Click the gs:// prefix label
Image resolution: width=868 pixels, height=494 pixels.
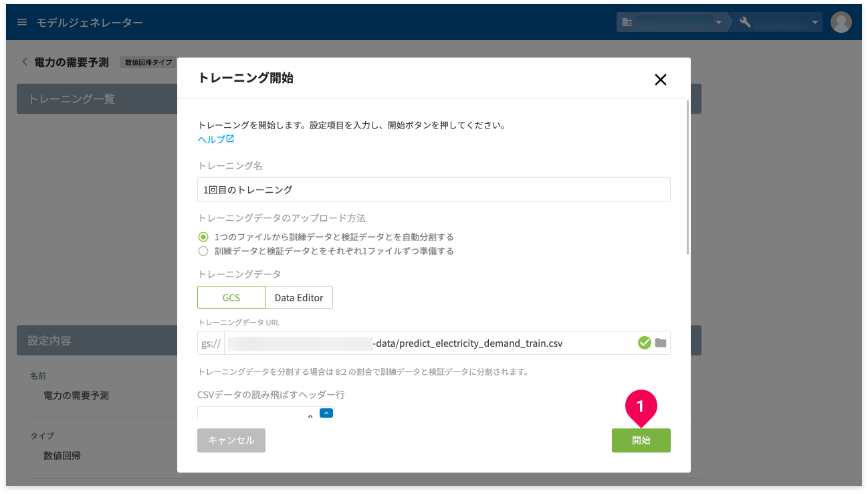pyautogui.click(x=211, y=343)
